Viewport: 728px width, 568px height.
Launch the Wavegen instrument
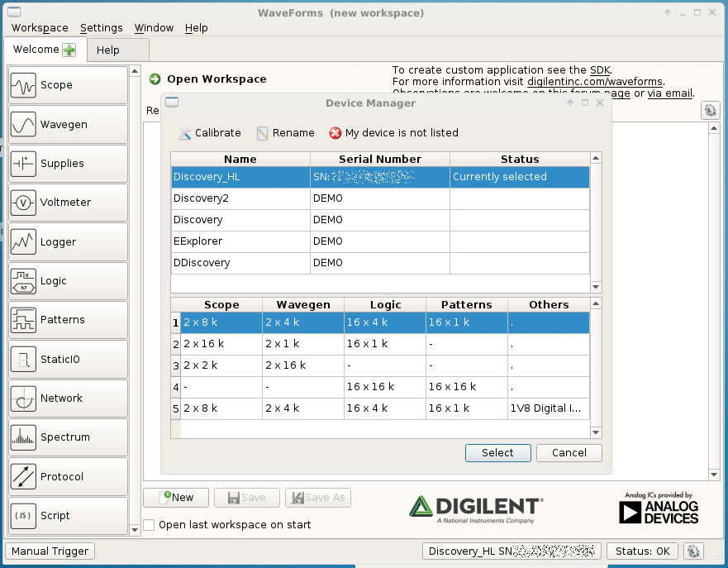[68, 125]
